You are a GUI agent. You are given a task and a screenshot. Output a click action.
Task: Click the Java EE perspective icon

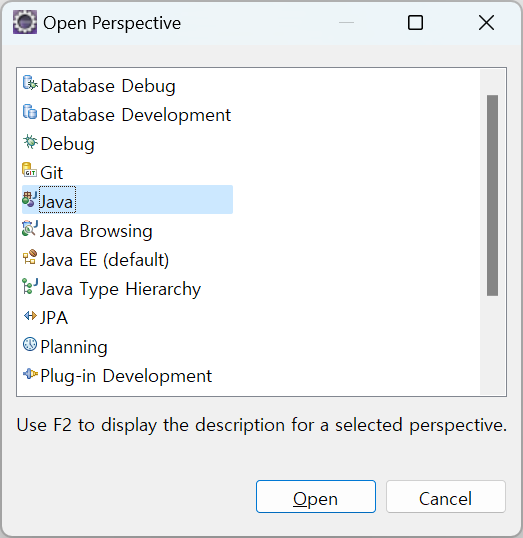pyautogui.click(x=30, y=258)
